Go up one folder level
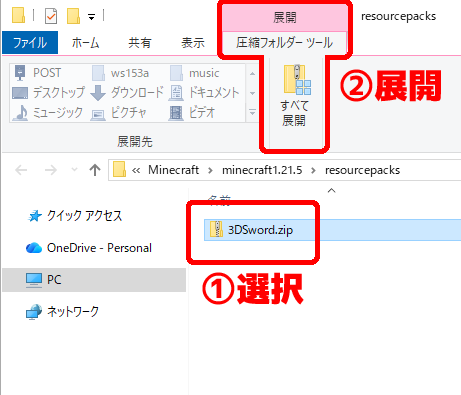461x395 pixels. pos(95,170)
